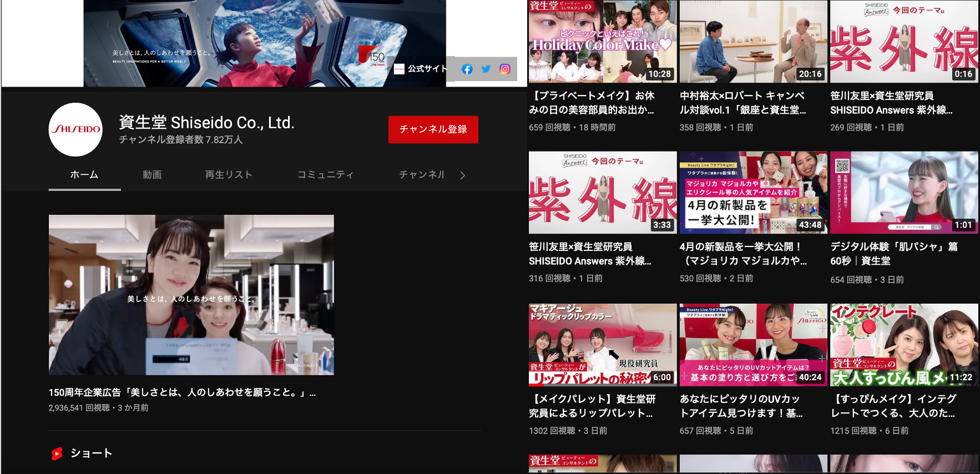
Task: Go to the ホーム tab
Action: click(x=84, y=175)
